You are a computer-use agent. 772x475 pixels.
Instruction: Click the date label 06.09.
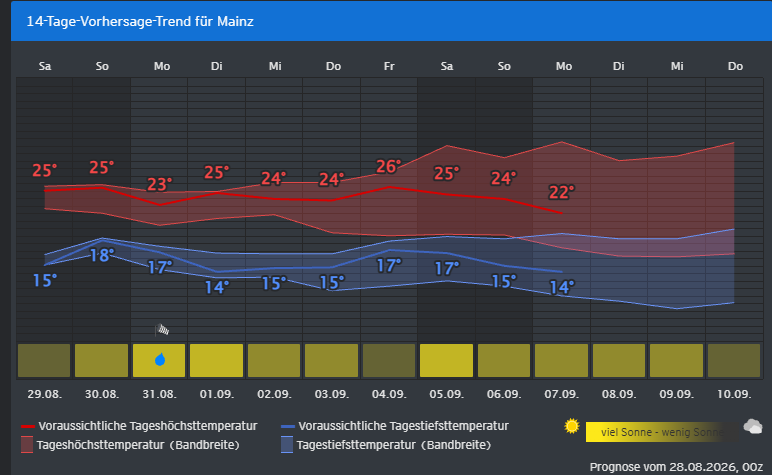point(504,394)
